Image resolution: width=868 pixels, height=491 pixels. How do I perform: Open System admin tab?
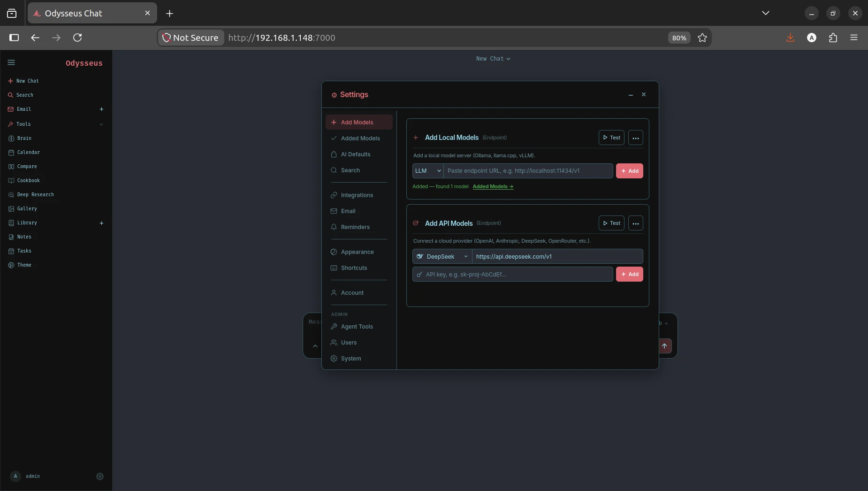pyautogui.click(x=359, y=358)
